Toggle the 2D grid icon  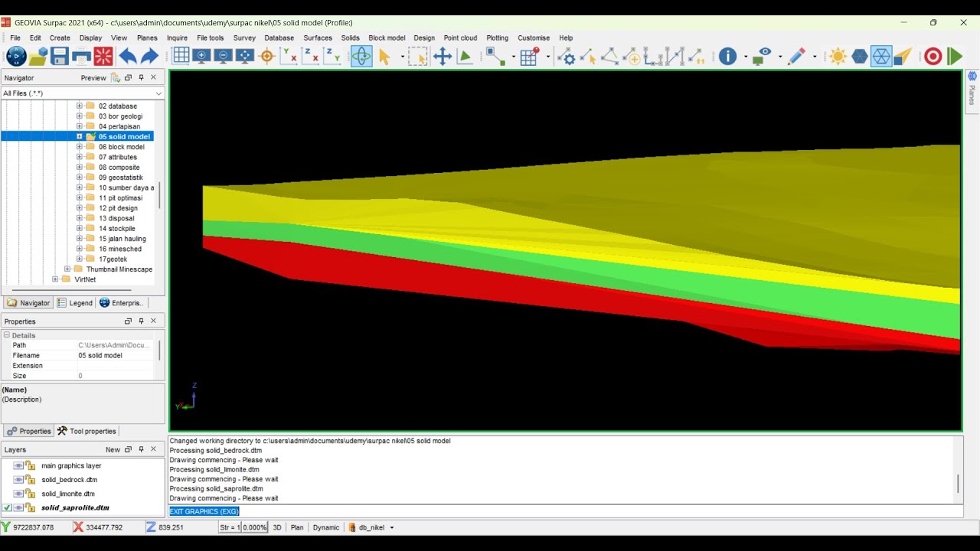(x=181, y=56)
